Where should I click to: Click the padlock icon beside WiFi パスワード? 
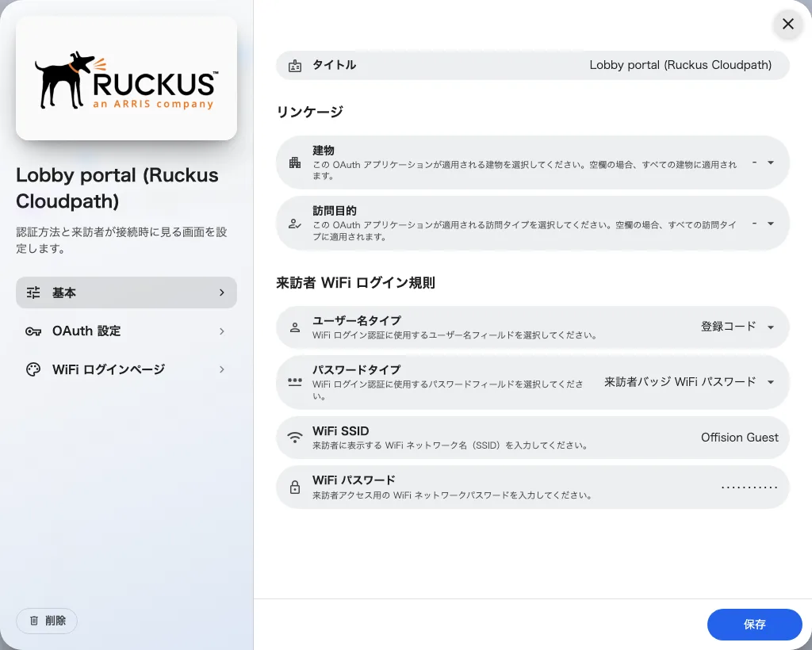pyautogui.click(x=295, y=487)
